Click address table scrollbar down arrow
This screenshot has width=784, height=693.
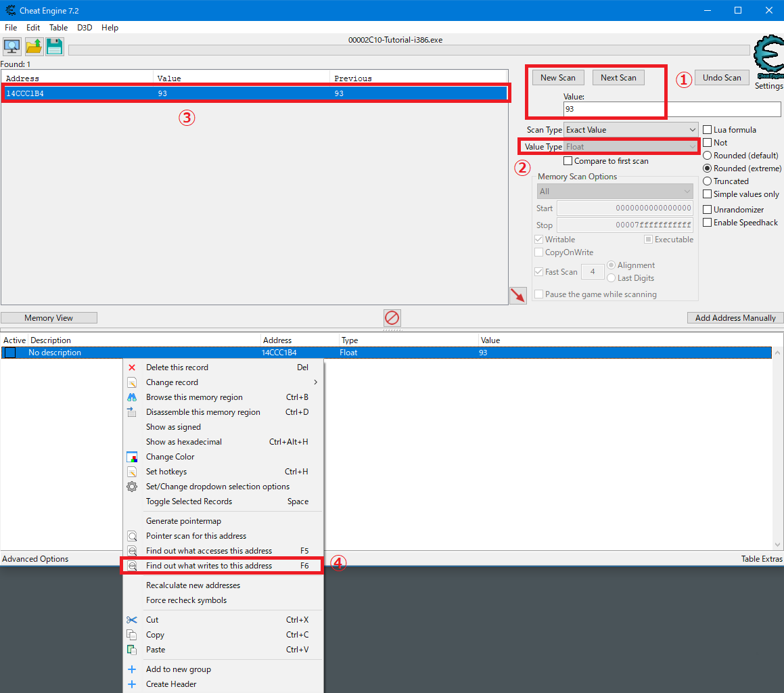click(777, 545)
